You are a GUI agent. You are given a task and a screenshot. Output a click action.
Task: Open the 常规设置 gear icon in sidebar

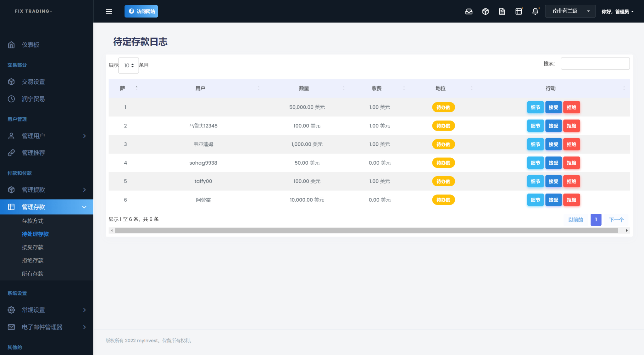tap(11, 310)
